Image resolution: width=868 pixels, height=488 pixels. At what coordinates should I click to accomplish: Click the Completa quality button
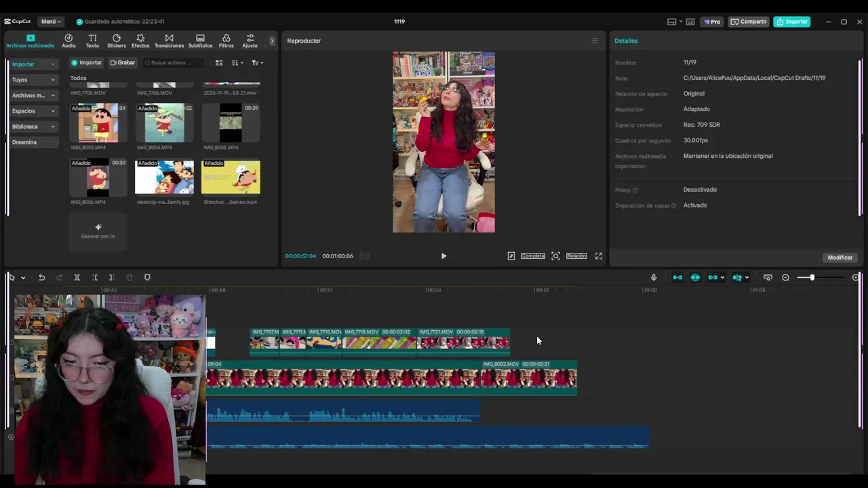(x=533, y=256)
